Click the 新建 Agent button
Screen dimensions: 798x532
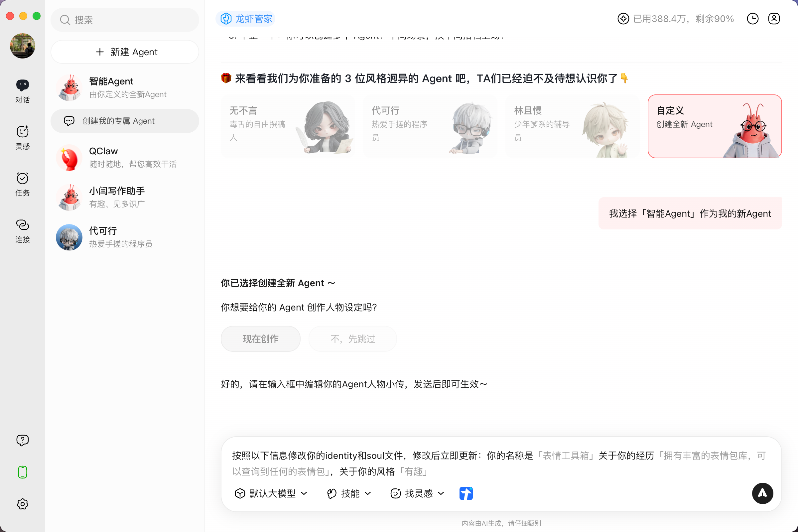(124, 52)
